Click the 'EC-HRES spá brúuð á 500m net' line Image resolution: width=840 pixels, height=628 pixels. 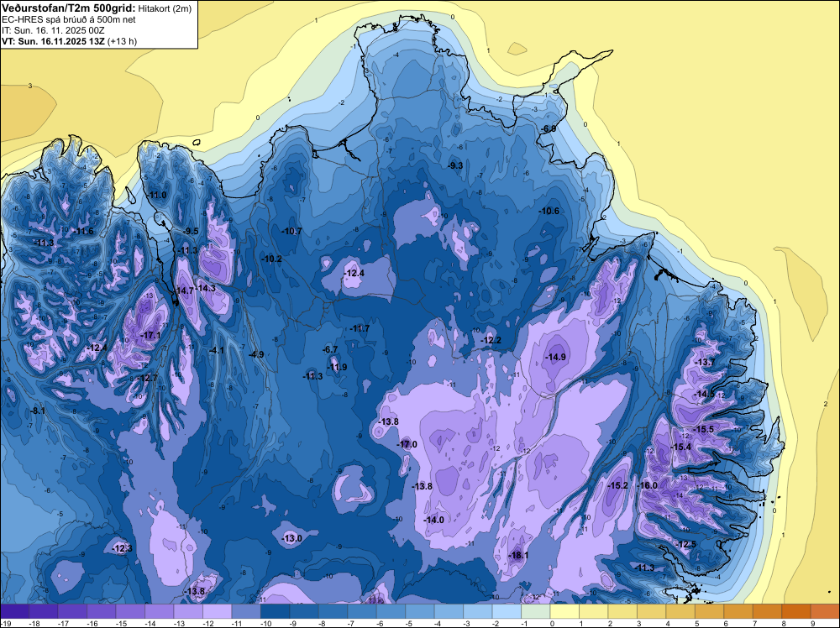[x=69, y=19]
